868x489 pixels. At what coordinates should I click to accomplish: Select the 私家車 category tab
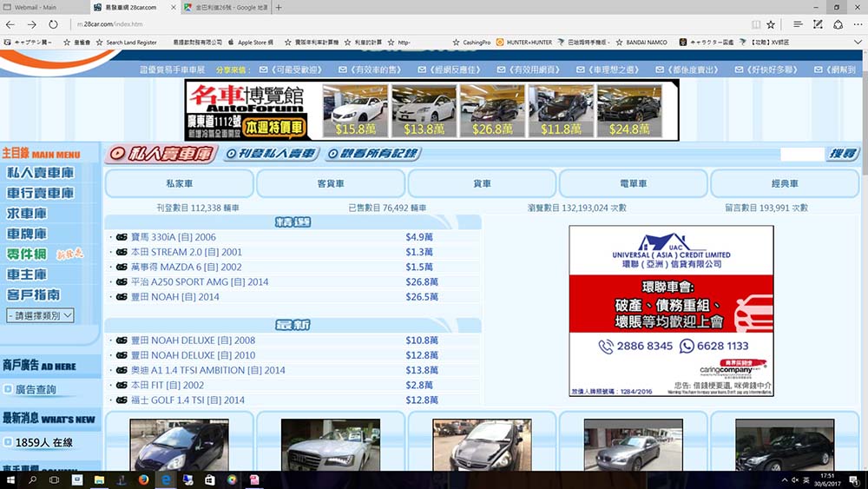coord(180,183)
